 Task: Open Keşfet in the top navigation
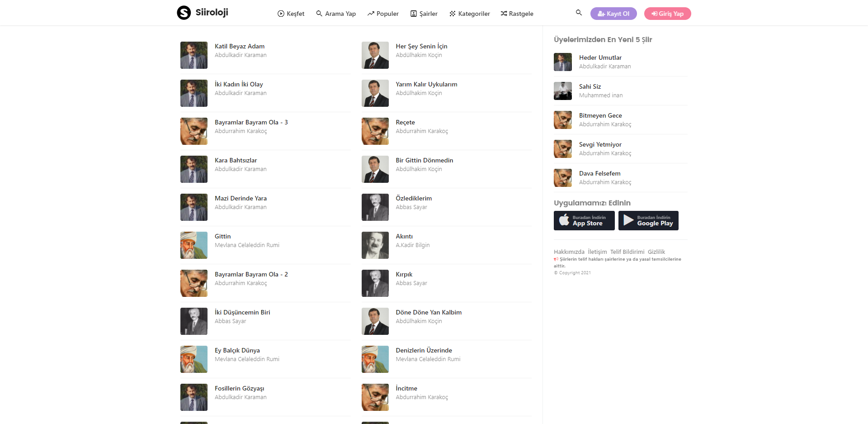coord(291,14)
